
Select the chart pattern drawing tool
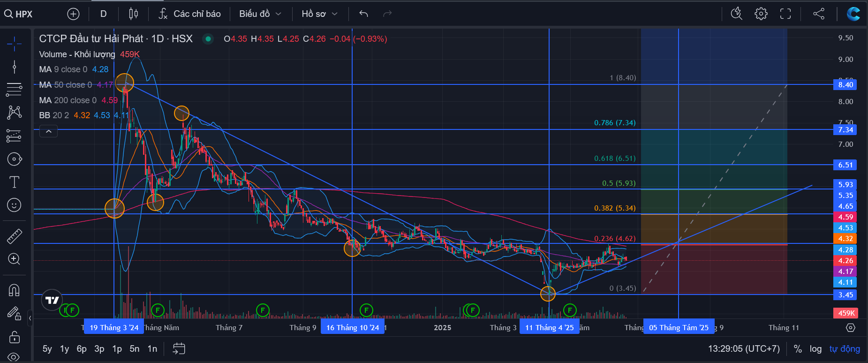click(x=14, y=113)
